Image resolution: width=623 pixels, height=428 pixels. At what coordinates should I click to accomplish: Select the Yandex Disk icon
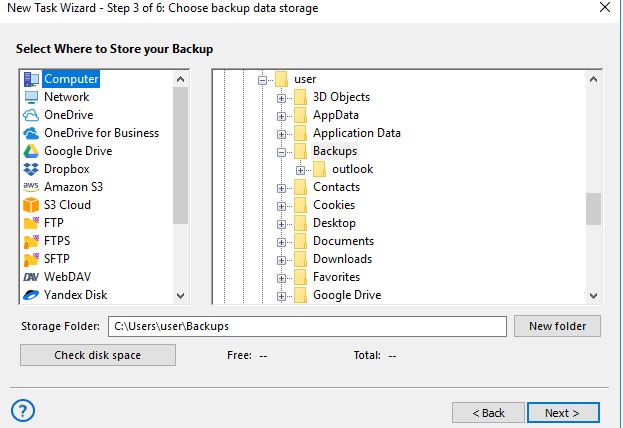(x=31, y=295)
